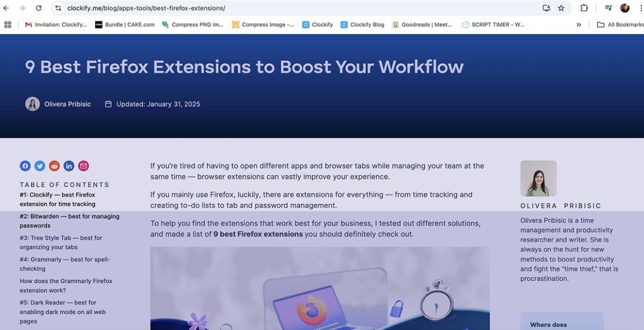The height and width of the screenshot is (330, 644).
Task: Click the calendar icon next to Updated date
Action: (x=108, y=104)
